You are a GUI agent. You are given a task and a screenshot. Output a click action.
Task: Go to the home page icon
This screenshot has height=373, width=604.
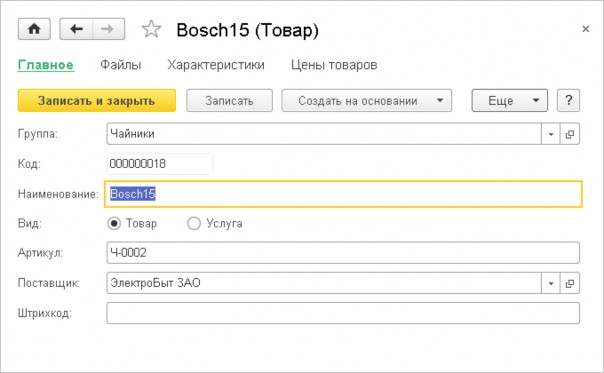point(34,29)
